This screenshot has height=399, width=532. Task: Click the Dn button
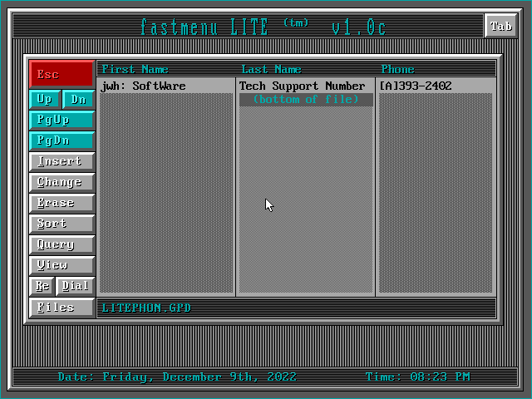pyautogui.click(x=79, y=100)
